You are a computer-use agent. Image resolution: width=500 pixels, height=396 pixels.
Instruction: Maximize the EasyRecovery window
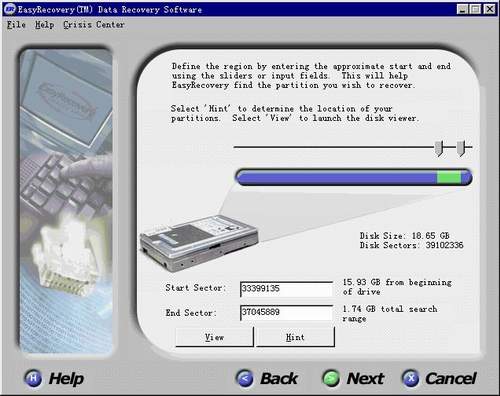point(475,9)
